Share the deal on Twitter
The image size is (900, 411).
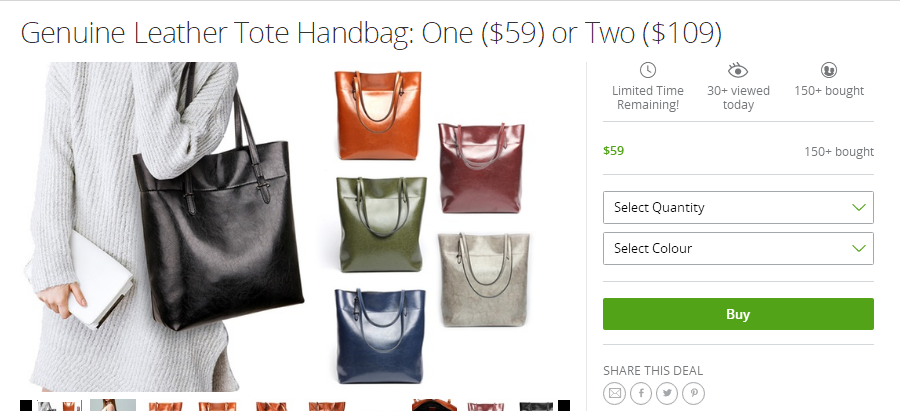[667, 394]
